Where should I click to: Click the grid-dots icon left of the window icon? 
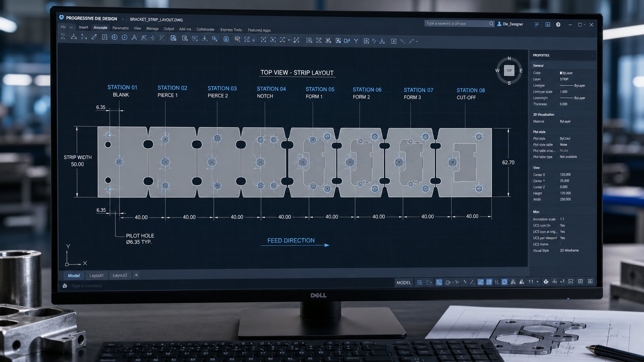click(537, 24)
